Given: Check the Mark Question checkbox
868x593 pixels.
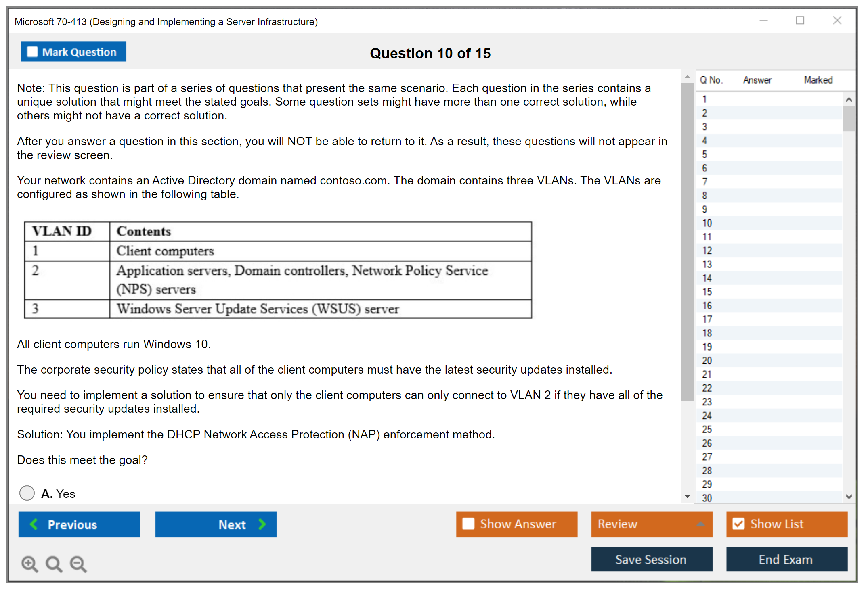Looking at the screenshot, I should point(32,51).
